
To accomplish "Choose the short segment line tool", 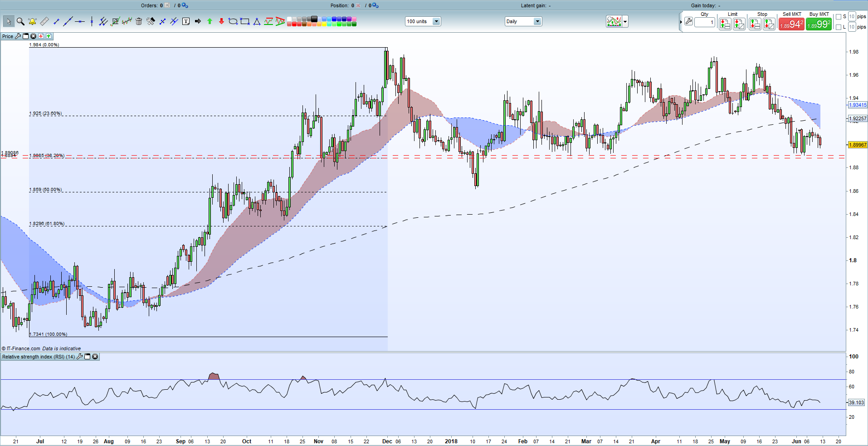I will (56, 21).
